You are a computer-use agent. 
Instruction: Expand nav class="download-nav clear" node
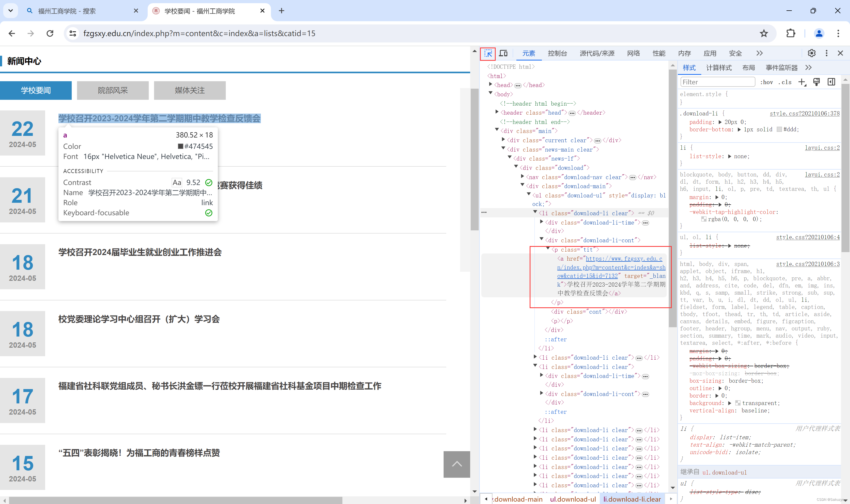pyautogui.click(x=522, y=176)
